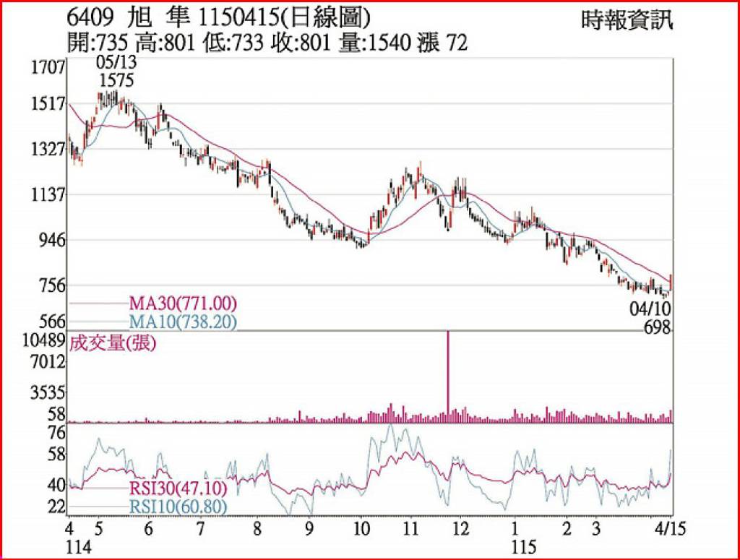Click the month 11 marker on x-axis
This screenshot has width=740, height=560.
(x=411, y=527)
